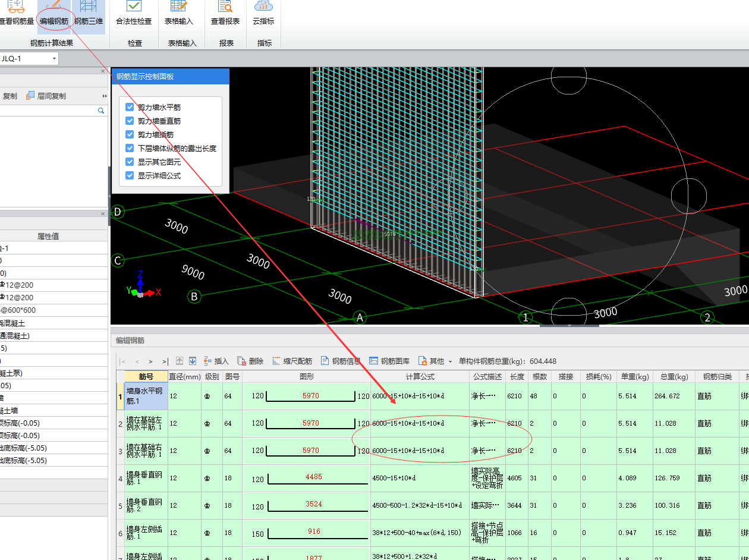
Task: Expand the component toolbar overflow chevron
Action: 105,96
